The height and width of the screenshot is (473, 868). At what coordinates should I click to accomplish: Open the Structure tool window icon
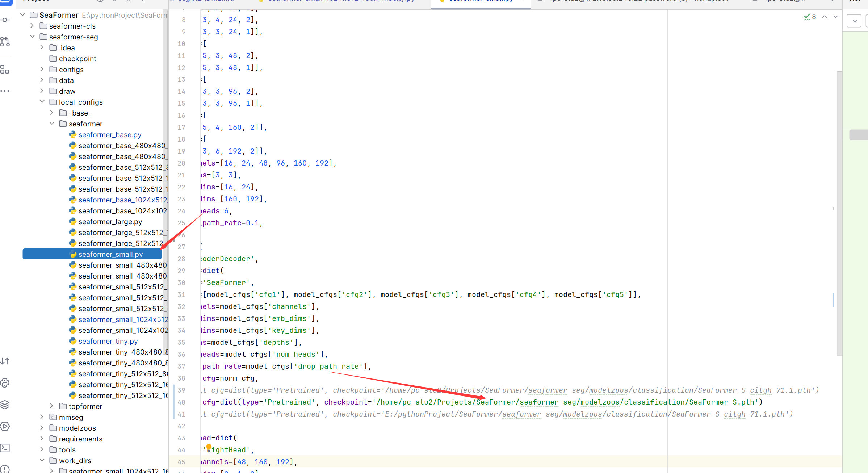[x=5, y=70]
